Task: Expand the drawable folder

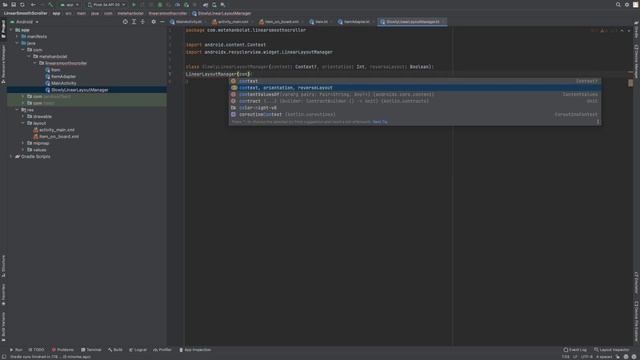Action: [23, 116]
